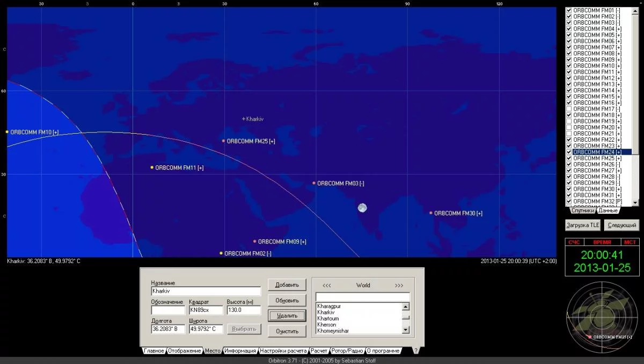The image size is (644, 364).
Task: Click the Квадрат locator field
Action: tap(206, 310)
